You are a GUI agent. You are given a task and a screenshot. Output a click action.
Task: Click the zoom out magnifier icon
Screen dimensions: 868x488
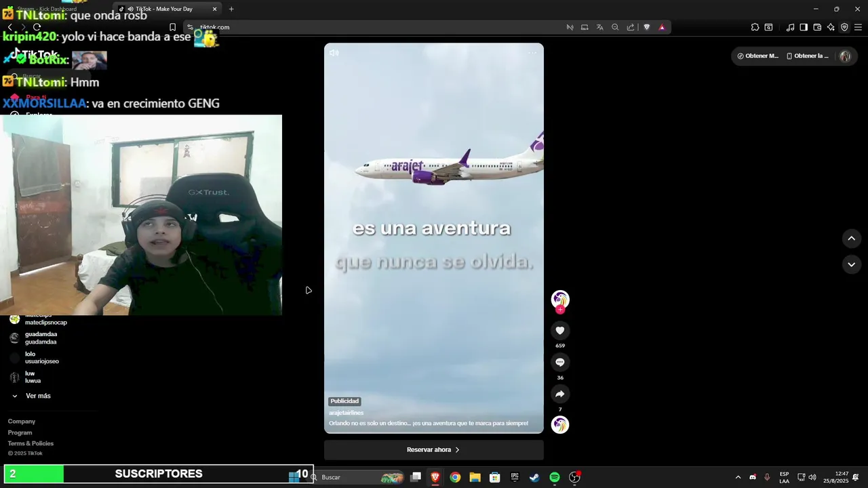[x=615, y=27]
